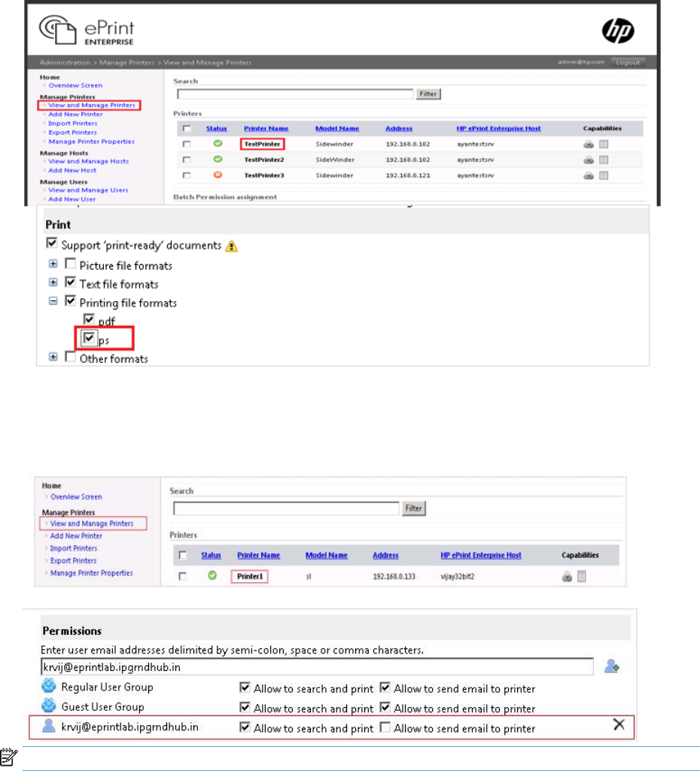Screen dimensions: 700x771
Task: Click the user email addresses input field
Action: (317, 667)
